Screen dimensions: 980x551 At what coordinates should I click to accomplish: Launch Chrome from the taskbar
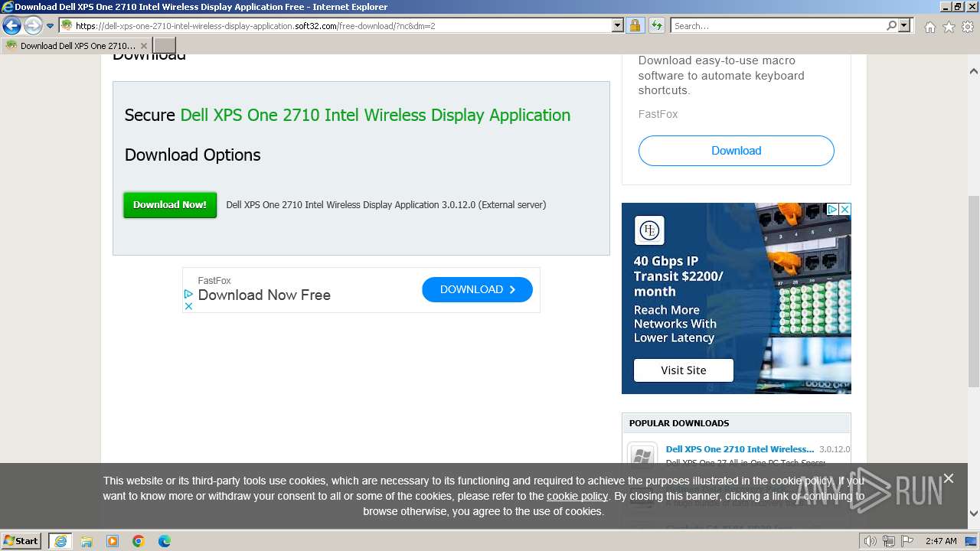[x=139, y=541]
